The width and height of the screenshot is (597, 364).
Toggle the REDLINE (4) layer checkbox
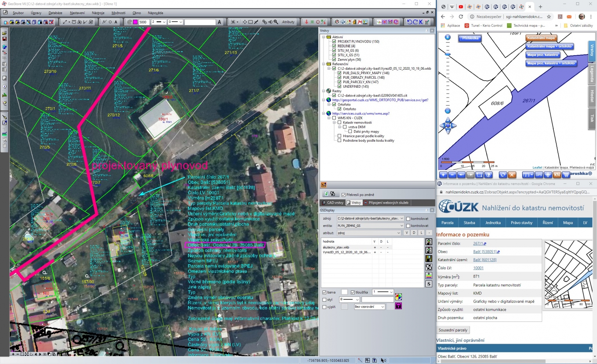(334, 46)
